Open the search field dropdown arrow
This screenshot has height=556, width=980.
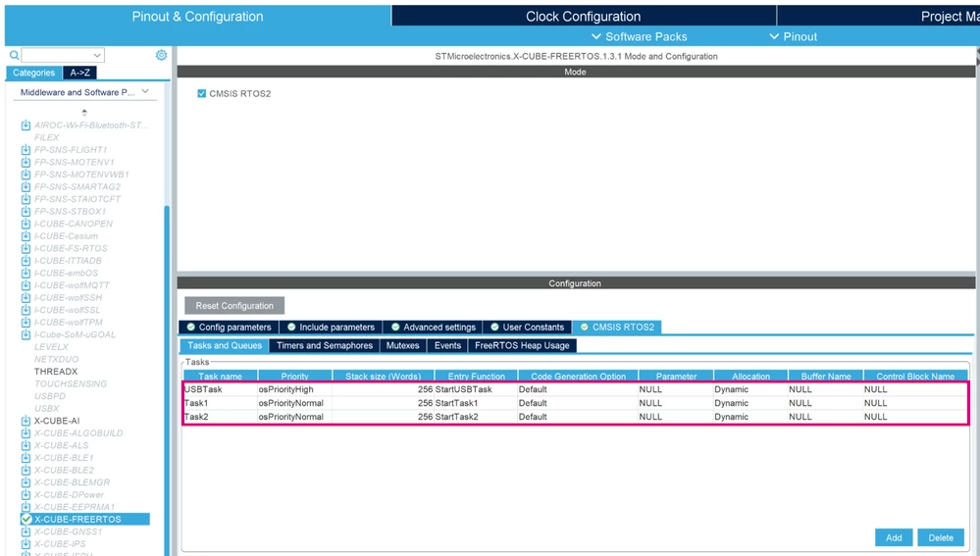point(97,55)
